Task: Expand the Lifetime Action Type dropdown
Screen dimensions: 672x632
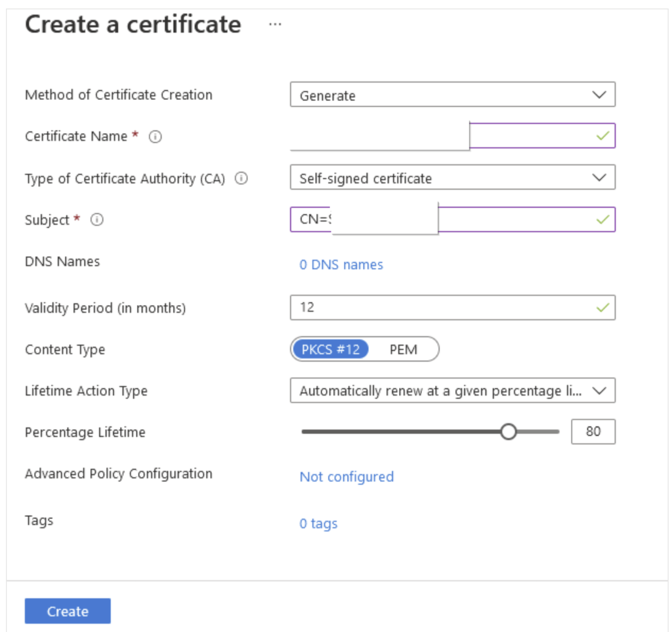Action: click(x=452, y=390)
